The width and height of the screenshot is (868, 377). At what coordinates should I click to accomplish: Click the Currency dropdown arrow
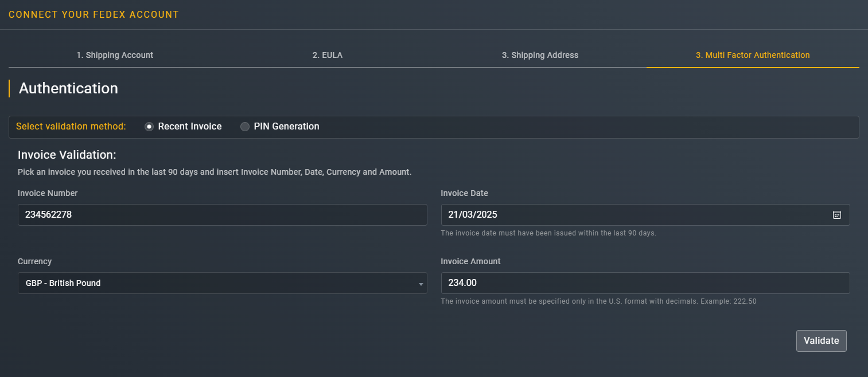pyautogui.click(x=421, y=284)
